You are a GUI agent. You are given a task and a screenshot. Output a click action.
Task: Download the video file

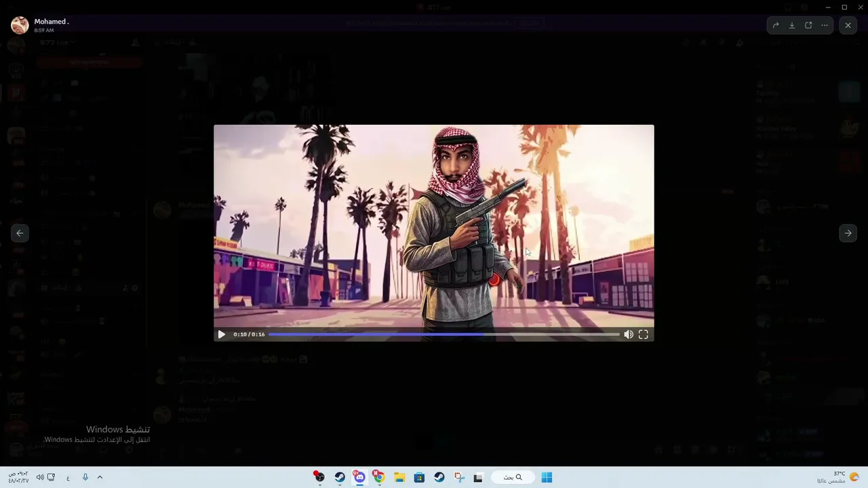[792, 25]
